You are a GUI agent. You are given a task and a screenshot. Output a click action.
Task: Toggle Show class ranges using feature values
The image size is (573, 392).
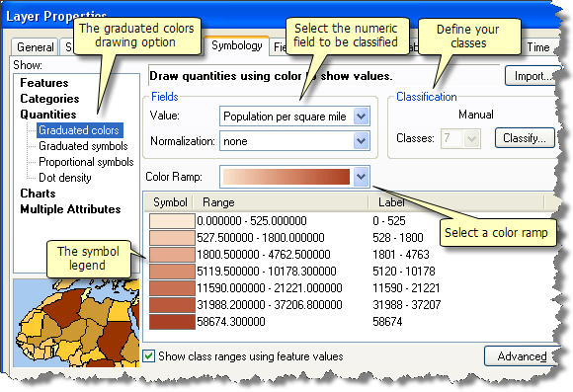(x=149, y=355)
